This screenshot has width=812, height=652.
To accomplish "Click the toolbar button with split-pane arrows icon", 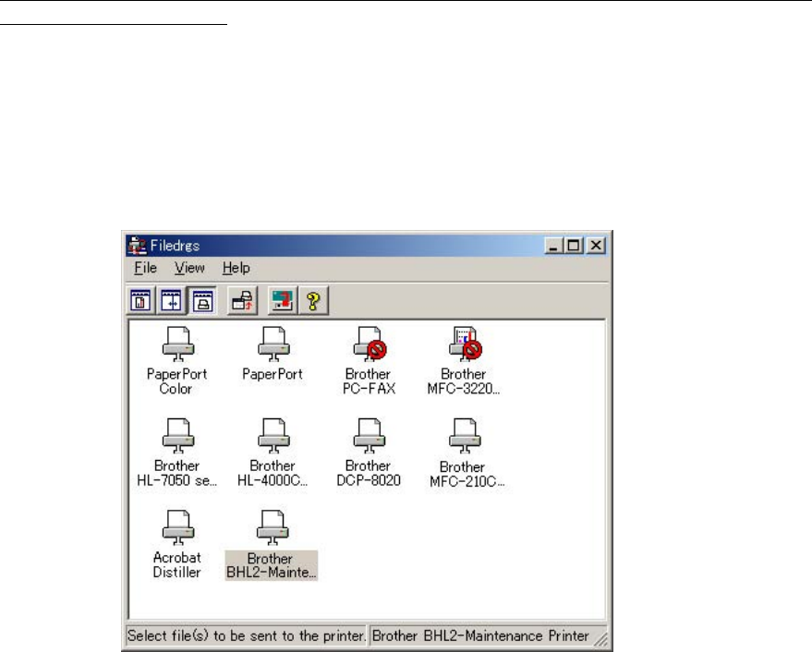I will tap(172, 300).
